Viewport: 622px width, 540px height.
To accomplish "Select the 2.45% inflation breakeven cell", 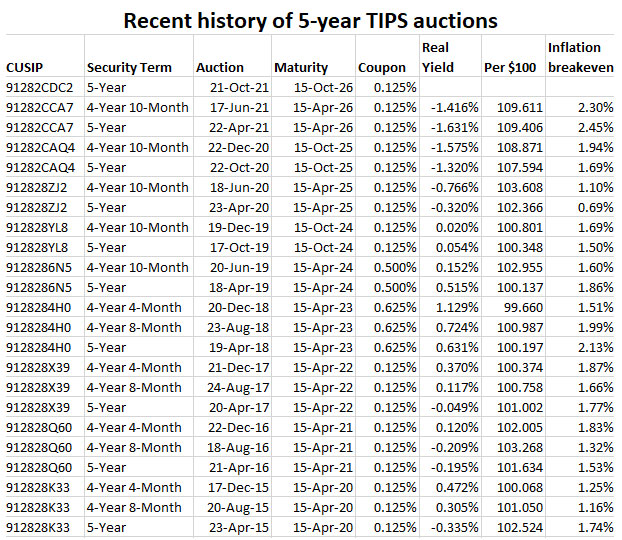I will (594, 128).
